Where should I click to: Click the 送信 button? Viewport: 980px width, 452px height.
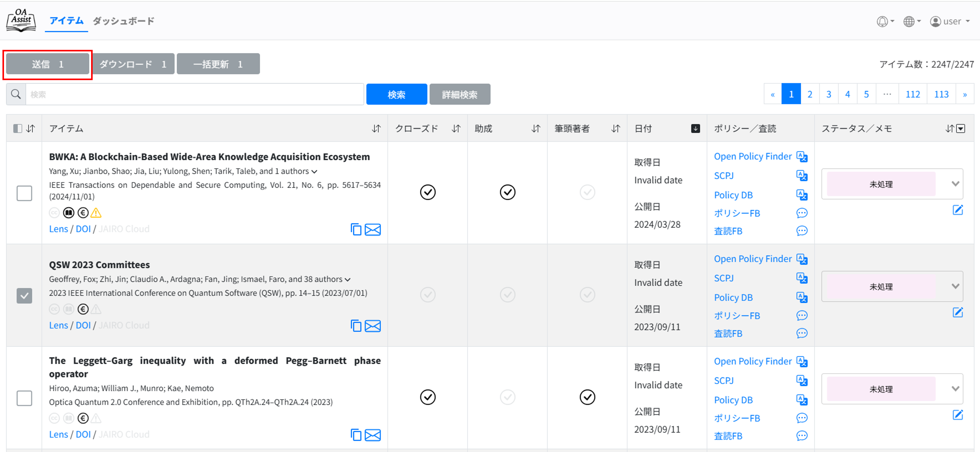(48, 64)
